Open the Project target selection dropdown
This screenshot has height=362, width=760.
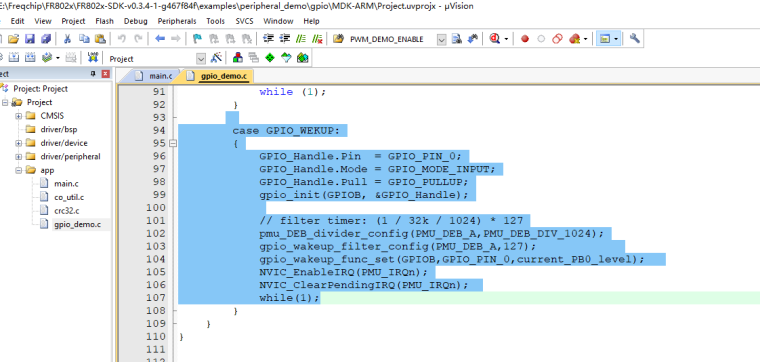(x=201, y=59)
